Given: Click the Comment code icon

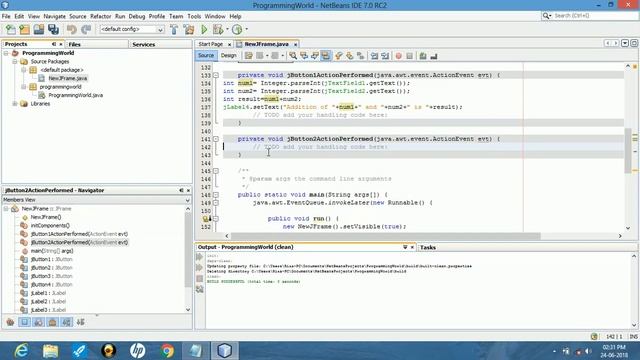Looking at the screenshot, I should pos(423,56).
